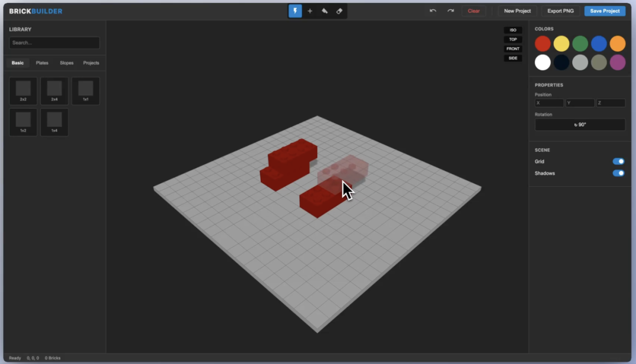Open the Slopes library tab
Image resolution: width=636 pixels, height=364 pixels.
click(x=67, y=63)
